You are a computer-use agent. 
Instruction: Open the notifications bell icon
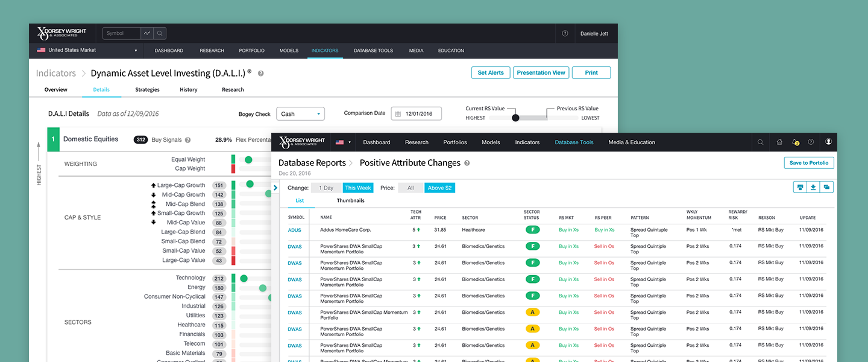pos(796,142)
